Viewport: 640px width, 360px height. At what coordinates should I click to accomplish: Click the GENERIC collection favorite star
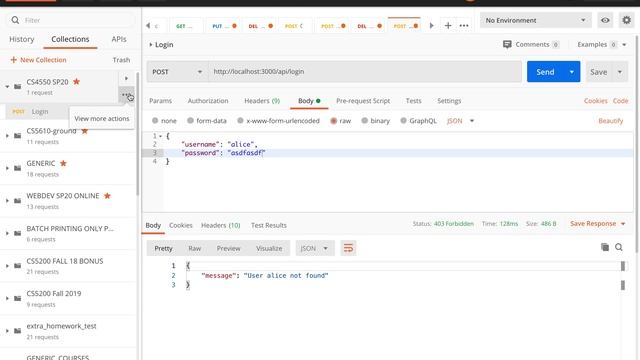(x=63, y=163)
